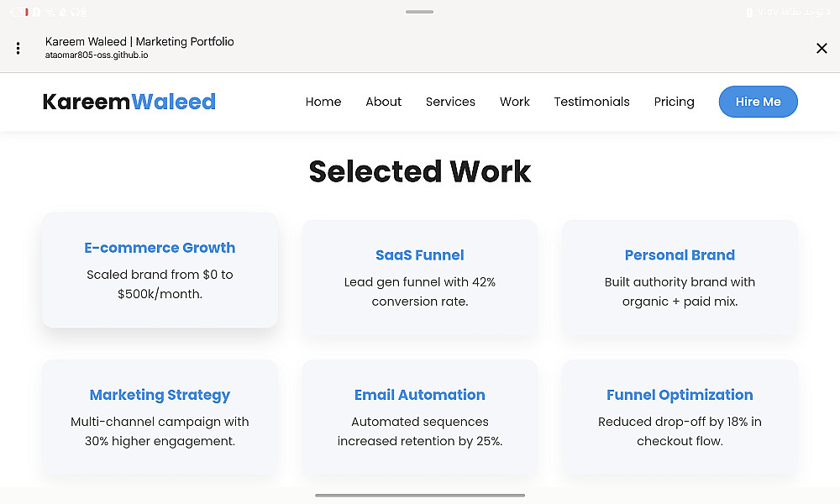
Task: Open the E-commerce Growth card
Action: 160,270
